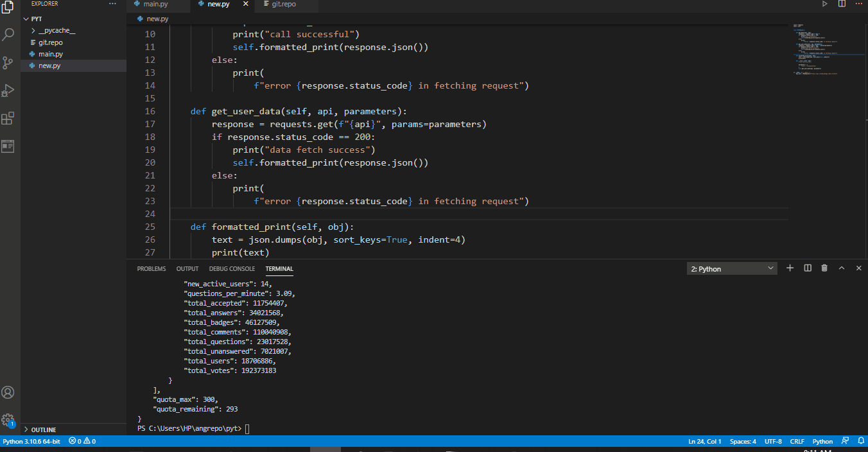This screenshot has height=452, width=868.
Task: Toggle the notifications bell
Action: pos(860,441)
